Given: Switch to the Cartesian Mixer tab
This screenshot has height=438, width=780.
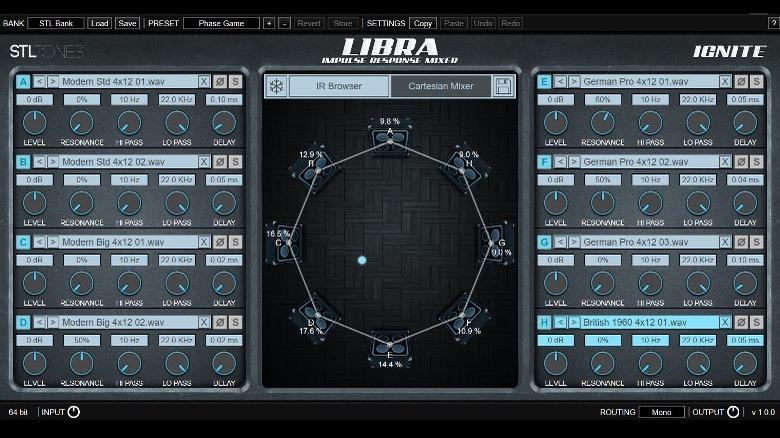Looking at the screenshot, I should click(440, 86).
